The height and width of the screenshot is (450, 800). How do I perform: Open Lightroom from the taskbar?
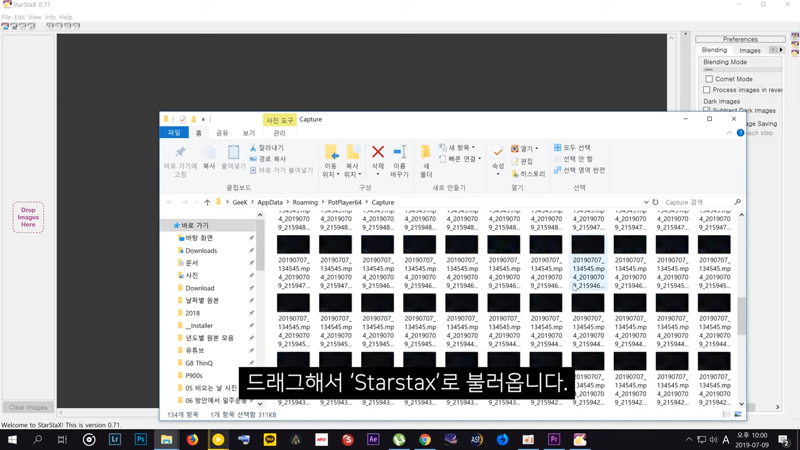(x=115, y=439)
